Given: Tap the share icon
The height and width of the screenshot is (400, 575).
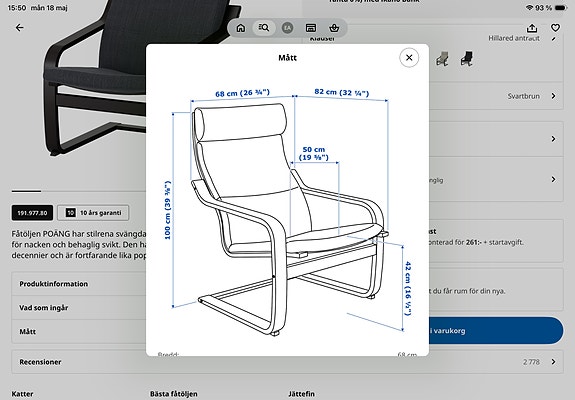Looking at the screenshot, I should 532,28.
